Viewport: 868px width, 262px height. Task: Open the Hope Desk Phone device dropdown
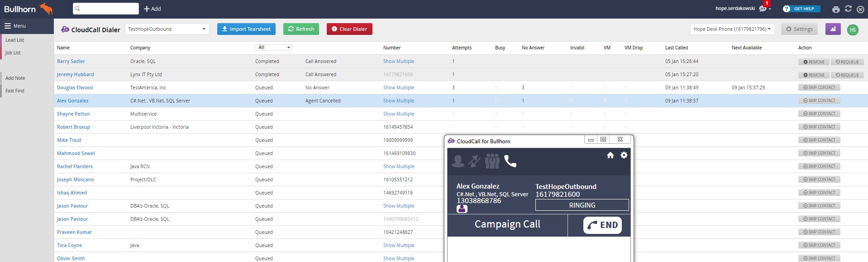[x=732, y=29]
